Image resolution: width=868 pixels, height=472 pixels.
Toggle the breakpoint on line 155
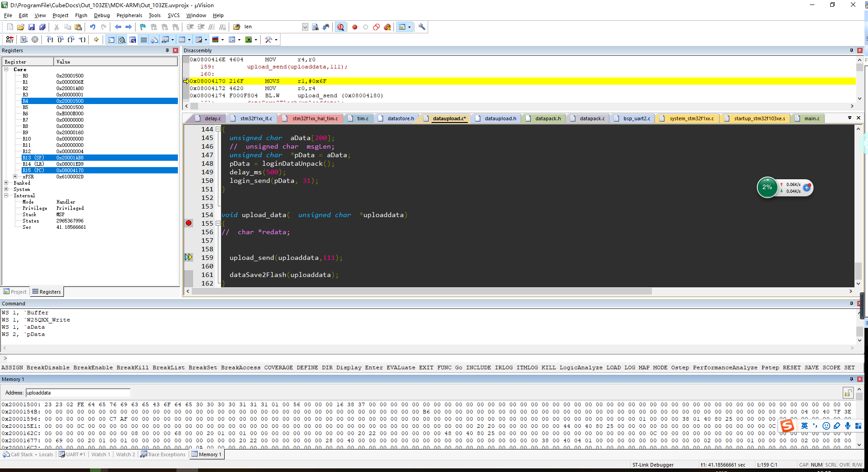click(189, 223)
